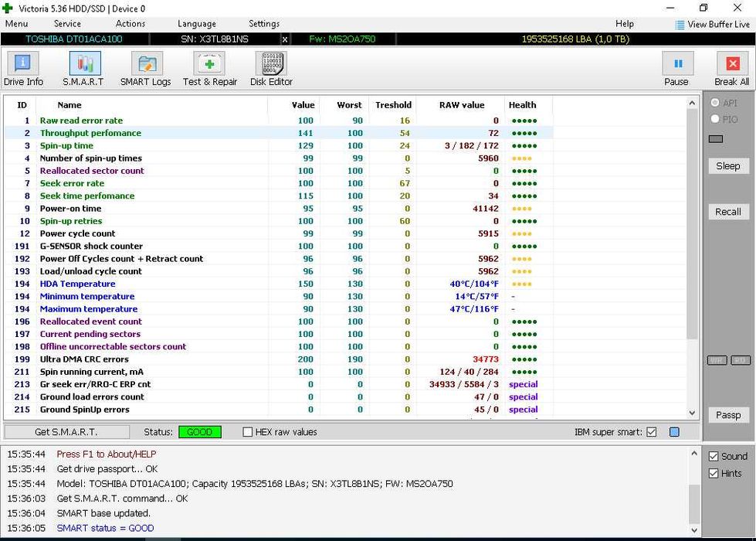Open SMART Logs
Image resolution: width=756 pixels, height=541 pixels.
146,69
